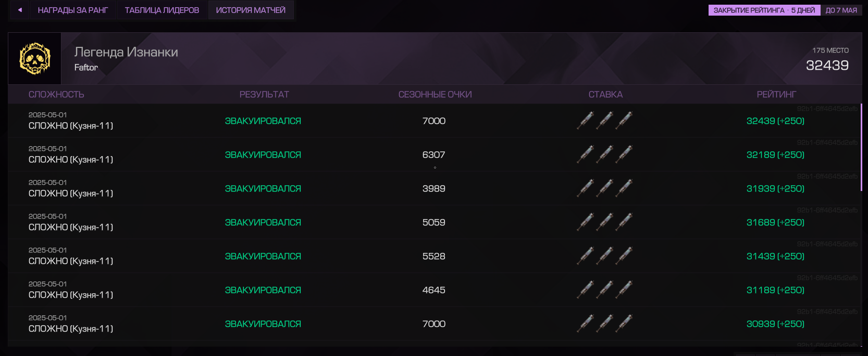
Task: Click the Эвакуировался result in the 30939 row
Action: (x=263, y=324)
